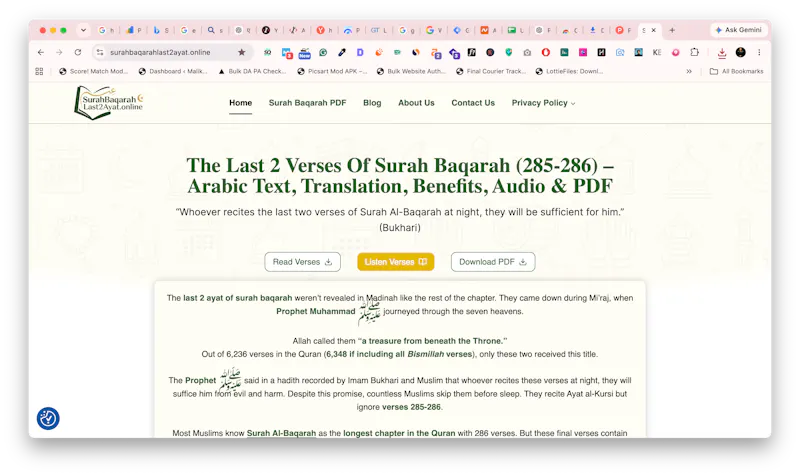This screenshot has width=800, height=476.
Task: Show Chrome downloads
Action: point(722,53)
